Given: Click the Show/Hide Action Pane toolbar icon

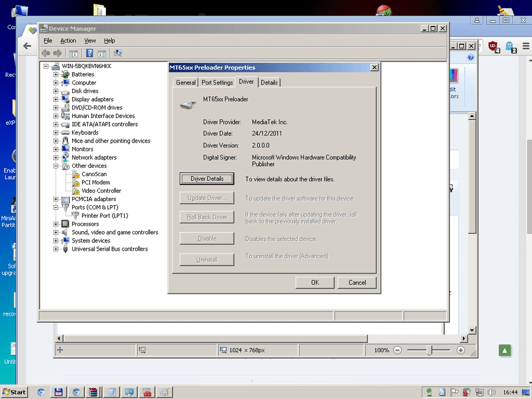Looking at the screenshot, I should (x=102, y=53).
